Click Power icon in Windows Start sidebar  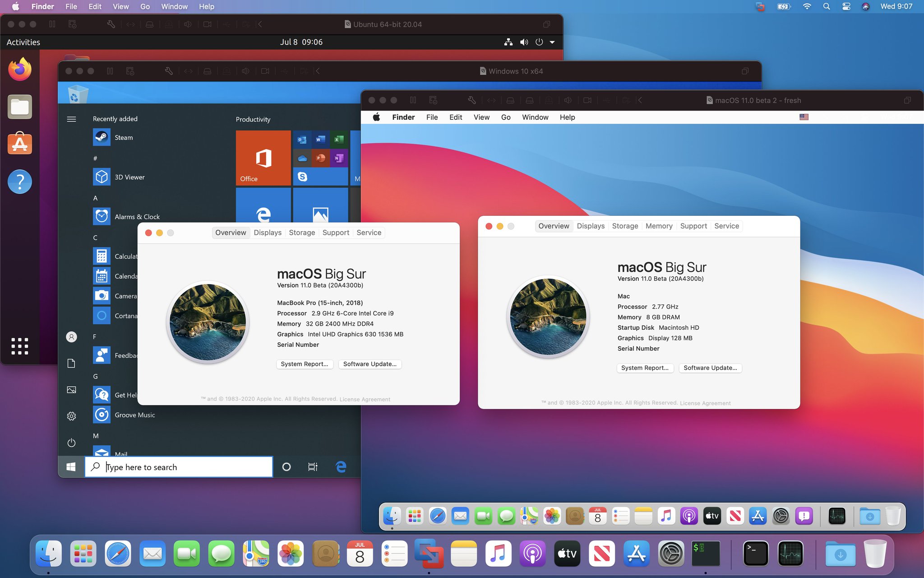[71, 443]
